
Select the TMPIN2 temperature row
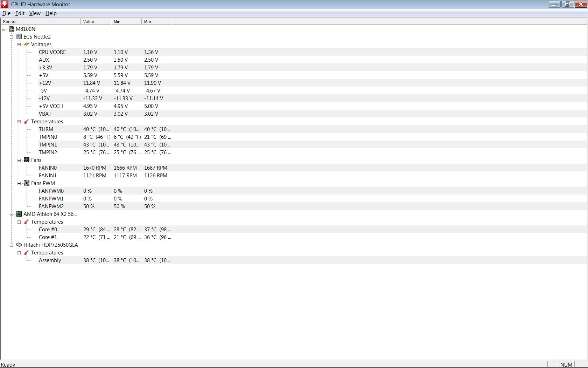click(x=313, y=152)
